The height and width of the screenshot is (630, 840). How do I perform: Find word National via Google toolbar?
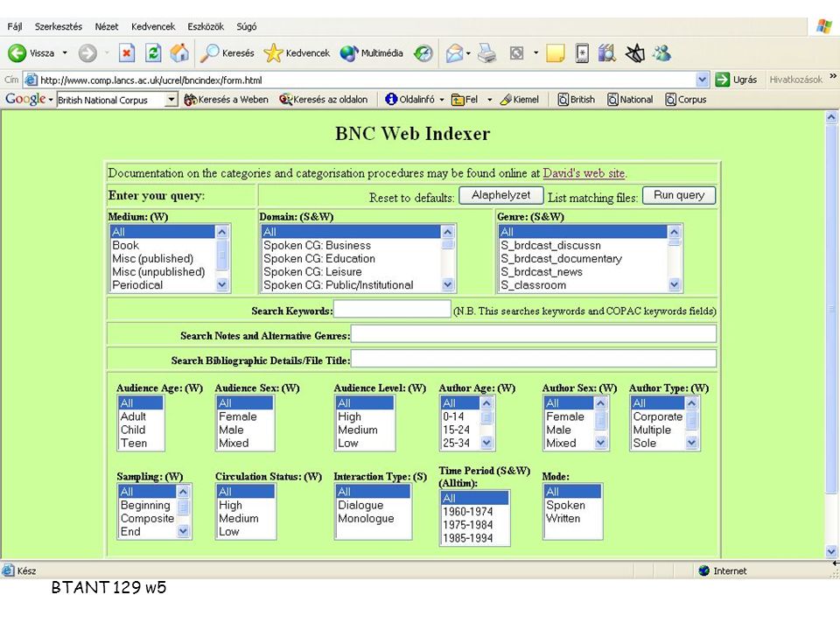pyautogui.click(x=630, y=100)
